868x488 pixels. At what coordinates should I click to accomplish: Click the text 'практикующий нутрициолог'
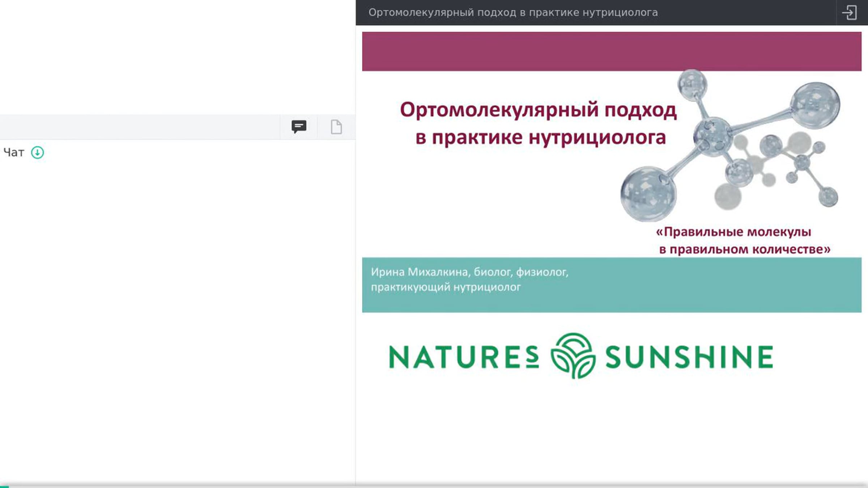pyautogui.click(x=446, y=287)
